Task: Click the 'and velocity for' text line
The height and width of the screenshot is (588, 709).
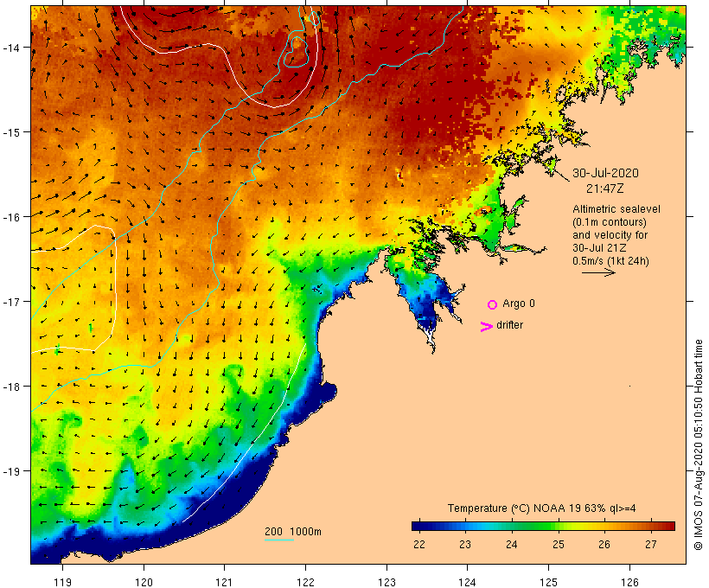Action: click(x=610, y=235)
